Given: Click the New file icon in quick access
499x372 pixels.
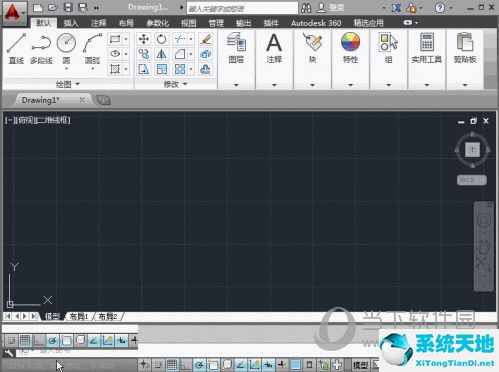Looking at the screenshot, I should point(38,7).
